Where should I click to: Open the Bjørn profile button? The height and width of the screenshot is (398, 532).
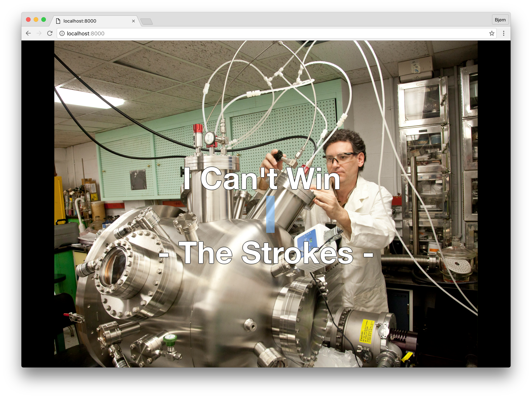(x=500, y=20)
